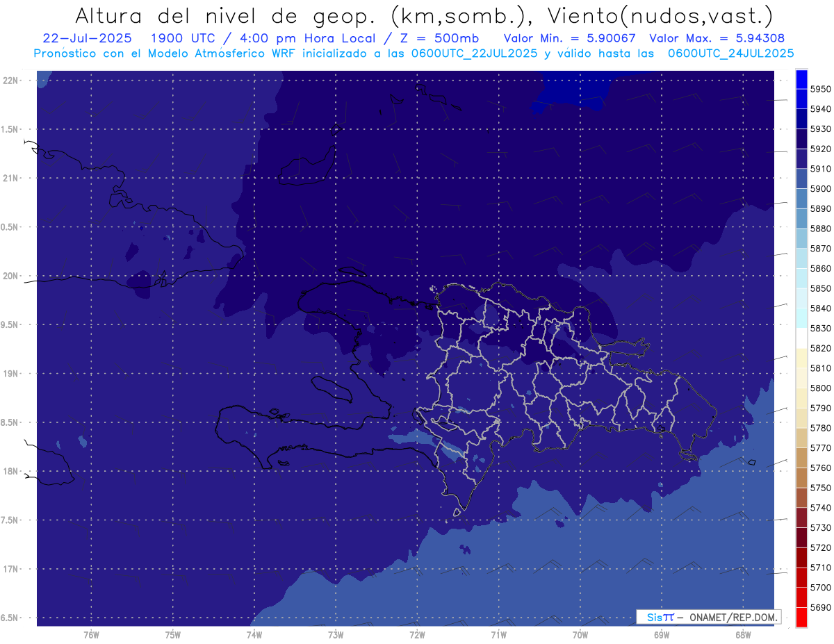Click 'Valor Min. = 5.90067' text

(x=570, y=38)
